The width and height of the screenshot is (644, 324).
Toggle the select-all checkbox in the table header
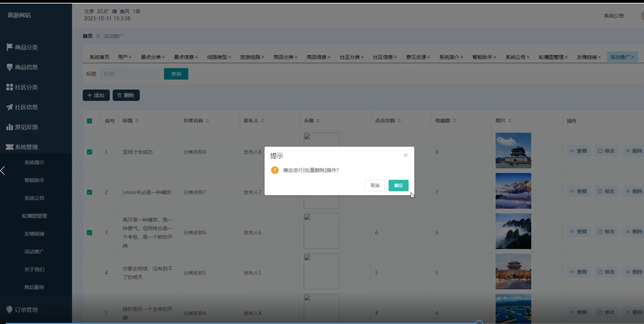tap(90, 121)
